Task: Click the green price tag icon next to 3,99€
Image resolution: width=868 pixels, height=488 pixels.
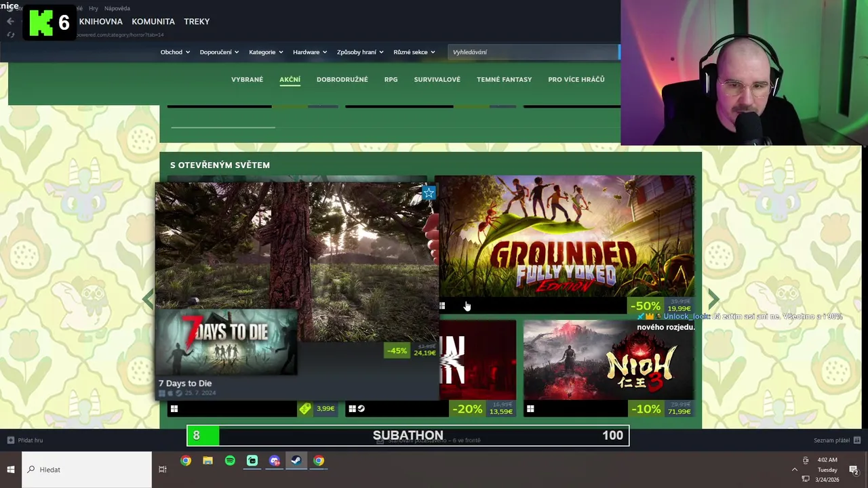Action: tap(305, 409)
